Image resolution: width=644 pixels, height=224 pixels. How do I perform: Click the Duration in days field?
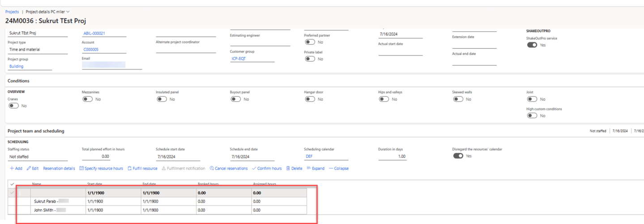tap(392, 156)
